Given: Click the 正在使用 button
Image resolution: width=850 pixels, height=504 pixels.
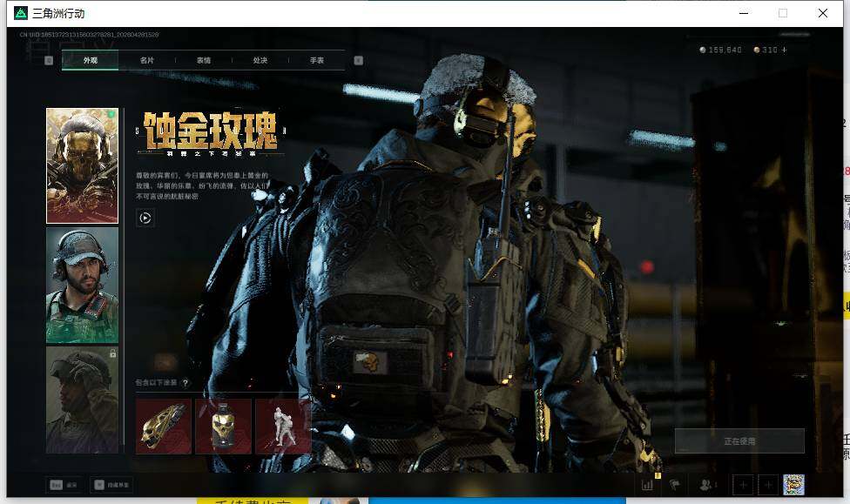Looking at the screenshot, I should [x=739, y=441].
